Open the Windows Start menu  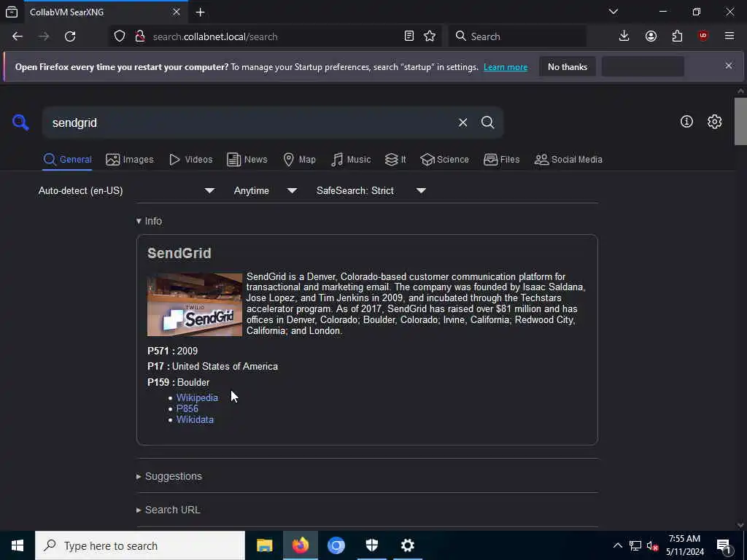pyautogui.click(x=18, y=545)
